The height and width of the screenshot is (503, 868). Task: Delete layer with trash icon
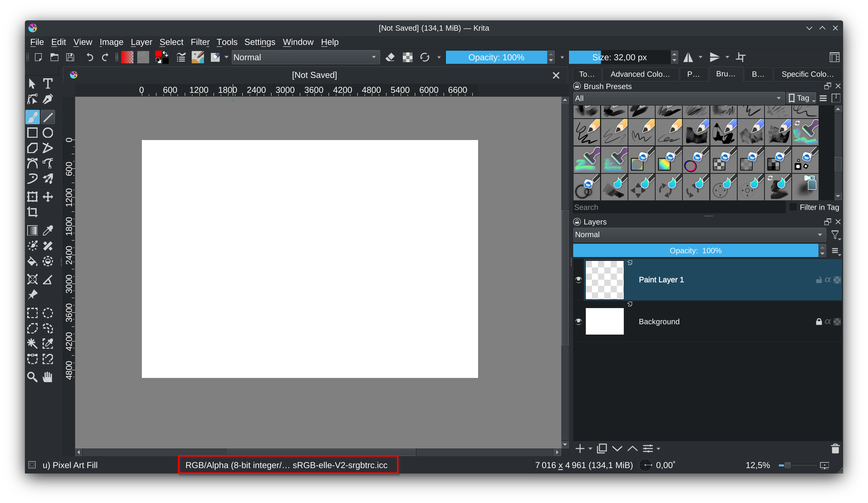click(835, 449)
